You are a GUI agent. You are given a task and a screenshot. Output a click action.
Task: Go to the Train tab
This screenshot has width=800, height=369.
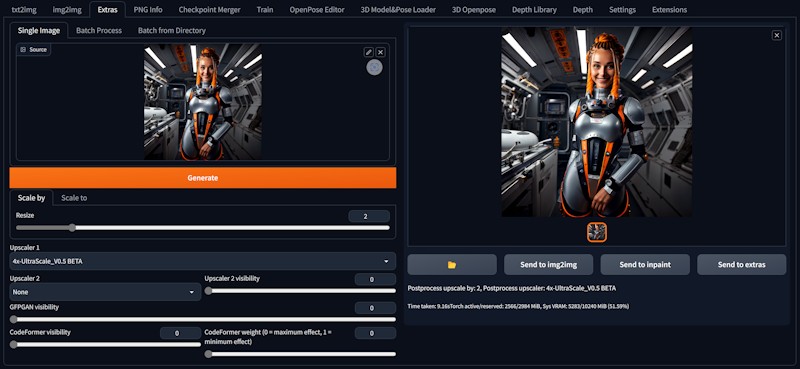click(265, 10)
